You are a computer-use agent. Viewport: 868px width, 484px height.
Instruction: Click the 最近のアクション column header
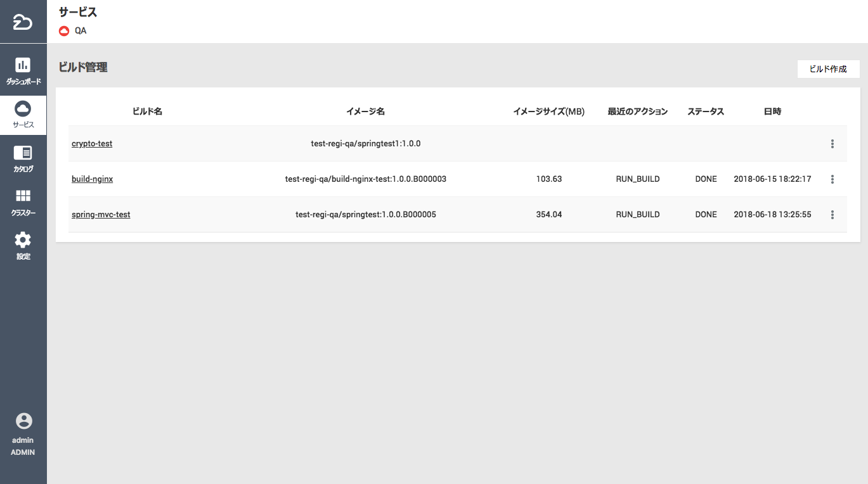click(638, 111)
